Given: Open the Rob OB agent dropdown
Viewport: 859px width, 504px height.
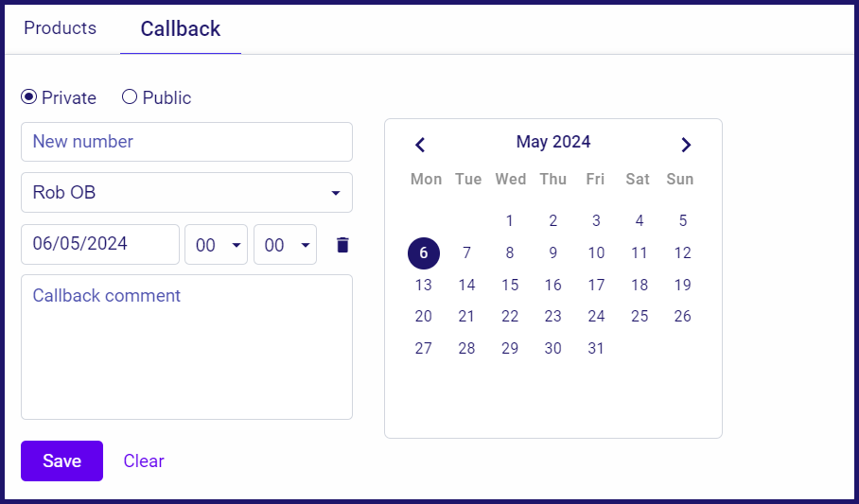Looking at the screenshot, I should pos(186,192).
